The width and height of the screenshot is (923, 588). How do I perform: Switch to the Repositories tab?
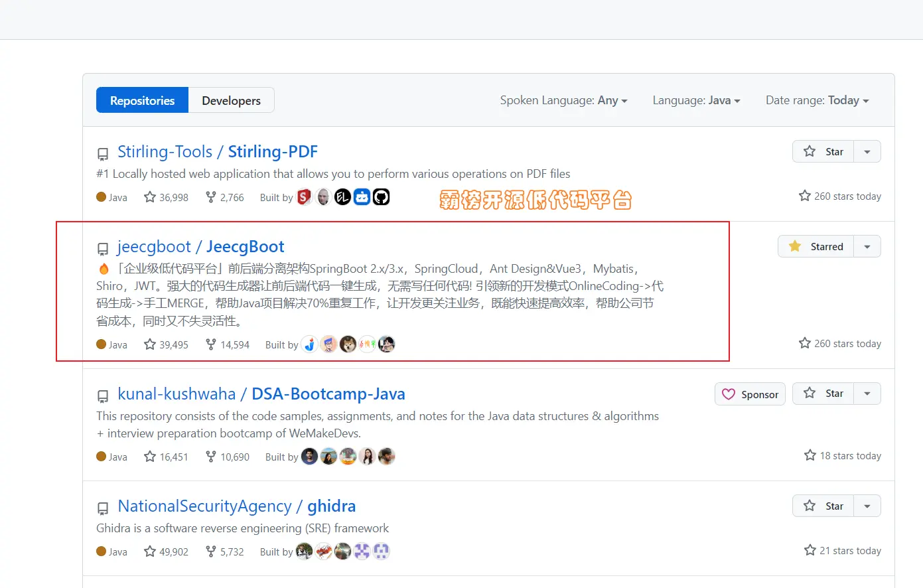click(142, 100)
